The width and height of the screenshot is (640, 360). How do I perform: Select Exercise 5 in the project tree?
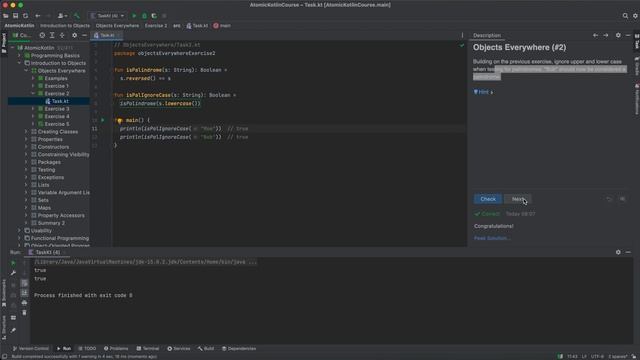57,124
